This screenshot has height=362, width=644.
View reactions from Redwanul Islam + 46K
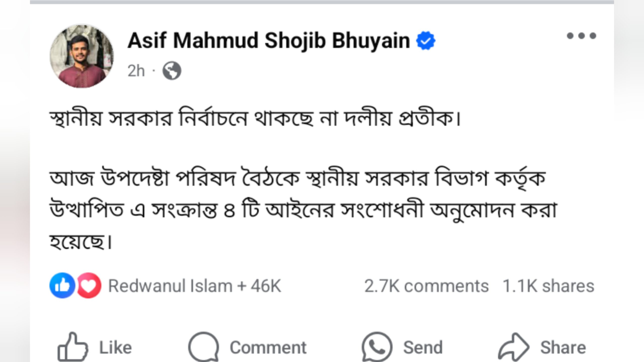194,286
